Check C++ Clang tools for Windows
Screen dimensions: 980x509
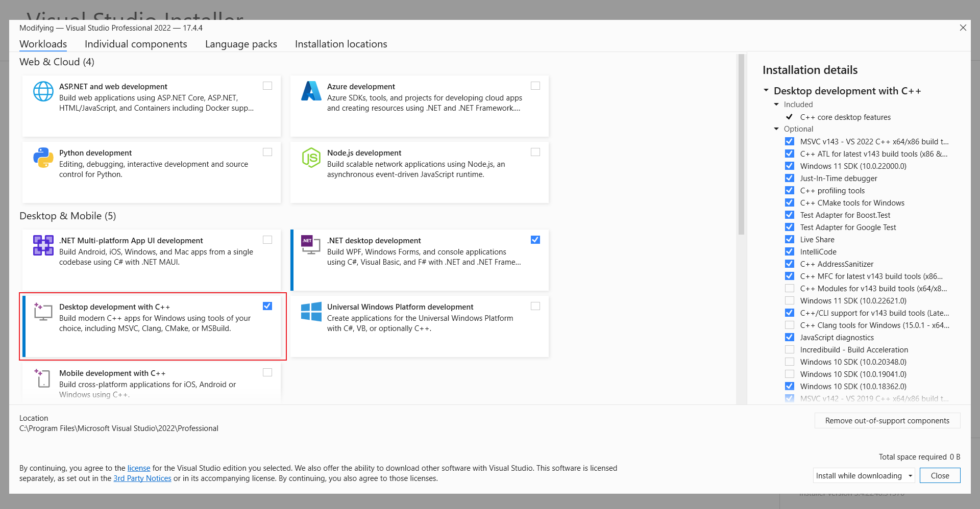click(x=790, y=325)
